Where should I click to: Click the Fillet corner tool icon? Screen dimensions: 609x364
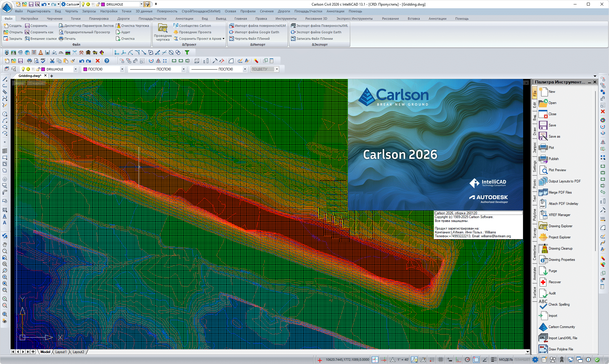[231, 61]
